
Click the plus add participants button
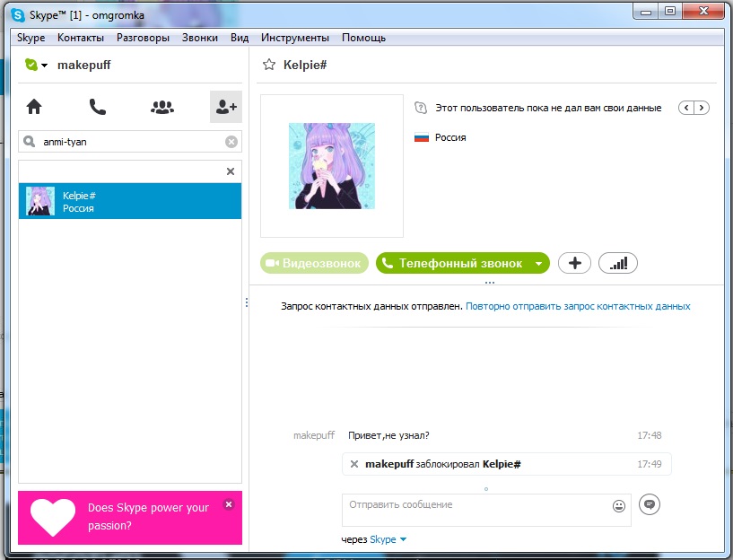click(574, 263)
